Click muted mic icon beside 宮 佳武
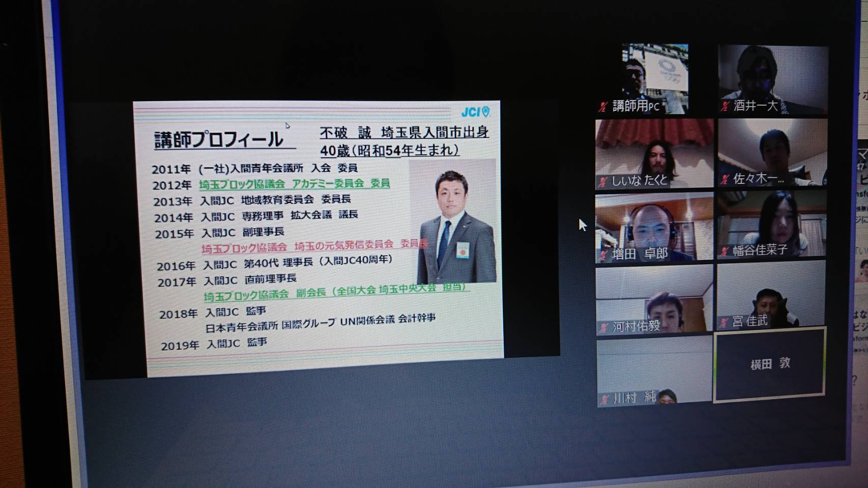This screenshot has width=868, height=488. (x=724, y=322)
